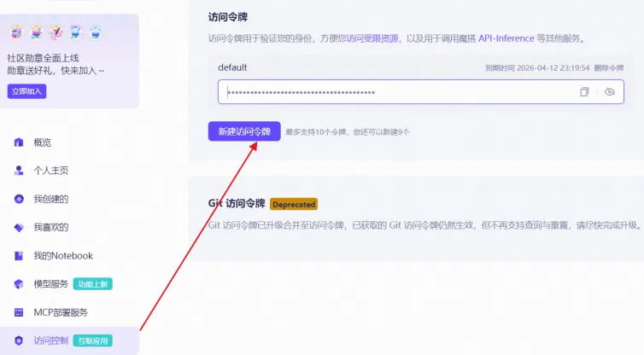This screenshot has width=644, height=355.
Task: Follow the 访问受限资源 link
Action: click(372, 38)
